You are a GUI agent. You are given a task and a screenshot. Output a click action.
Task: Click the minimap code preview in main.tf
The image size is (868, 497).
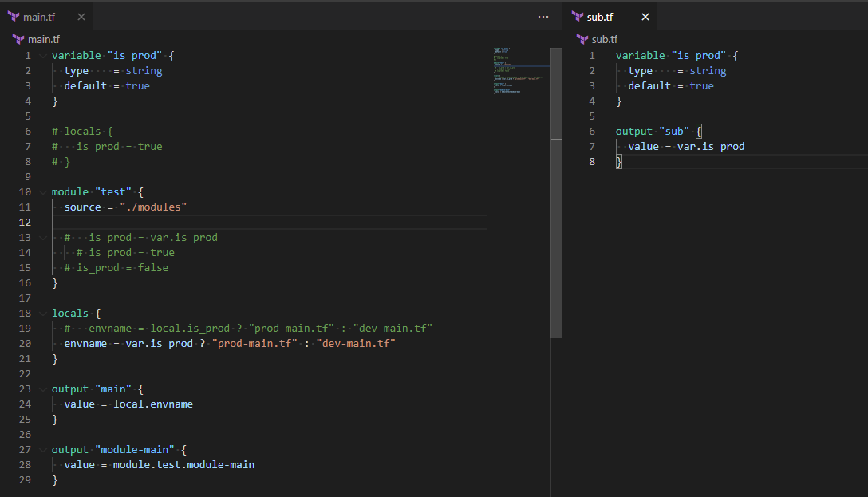point(519,70)
